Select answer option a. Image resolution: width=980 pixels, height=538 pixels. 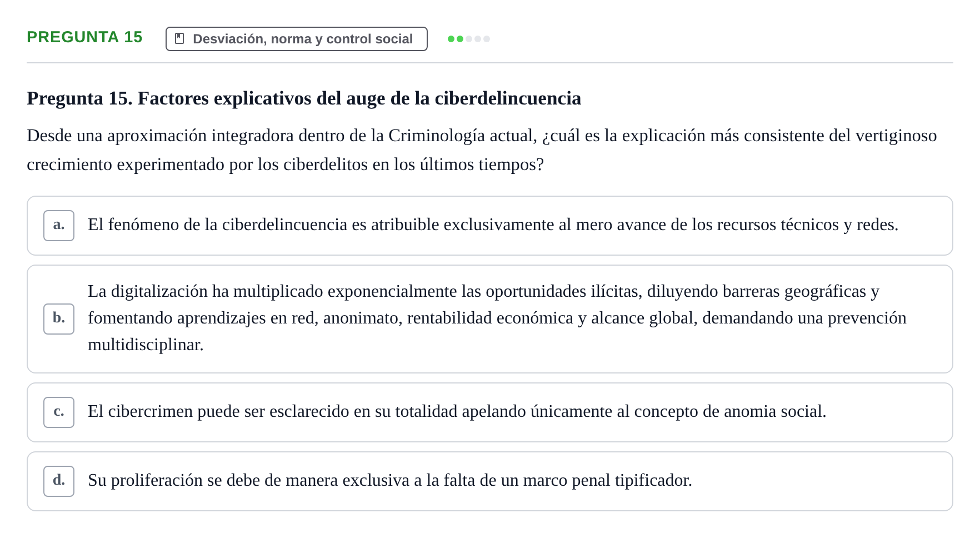click(490, 226)
